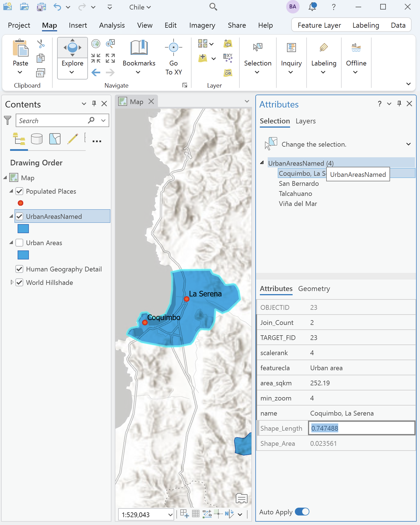Click the Urban Areas blue symbol swatch
The height and width of the screenshot is (525, 420).
coord(23,255)
